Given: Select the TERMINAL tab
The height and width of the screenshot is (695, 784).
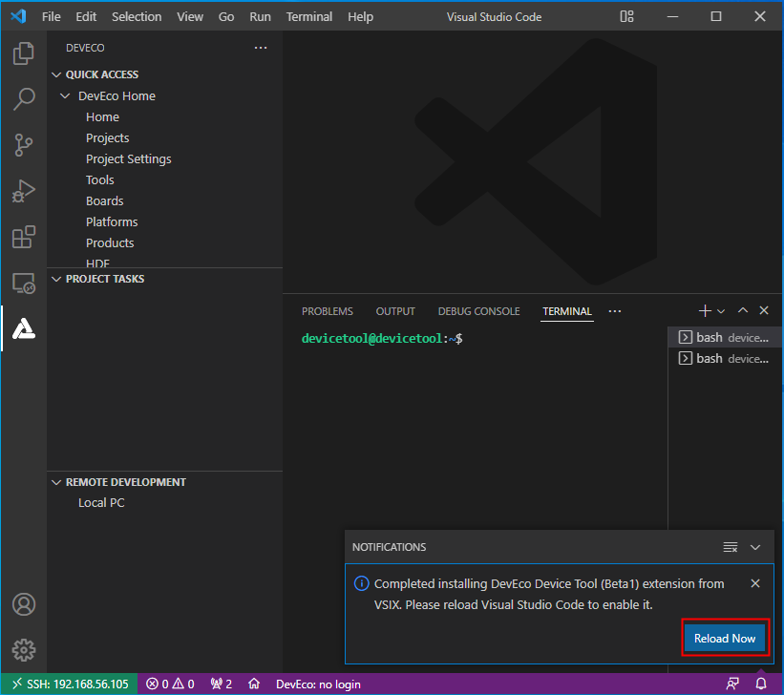Looking at the screenshot, I should (567, 311).
